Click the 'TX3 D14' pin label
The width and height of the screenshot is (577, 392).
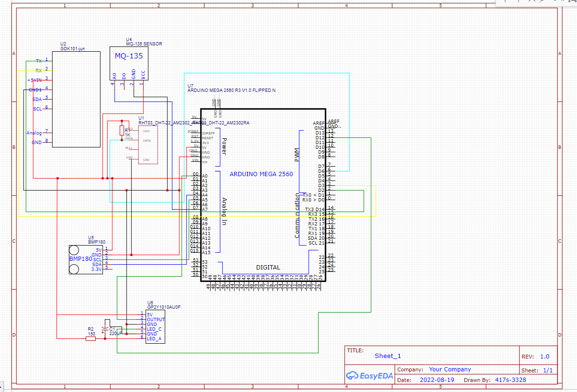tap(314, 210)
